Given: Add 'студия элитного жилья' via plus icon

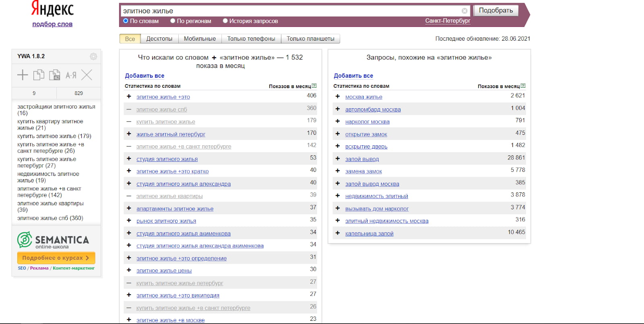Looking at the screenshot, I should 129,159.
